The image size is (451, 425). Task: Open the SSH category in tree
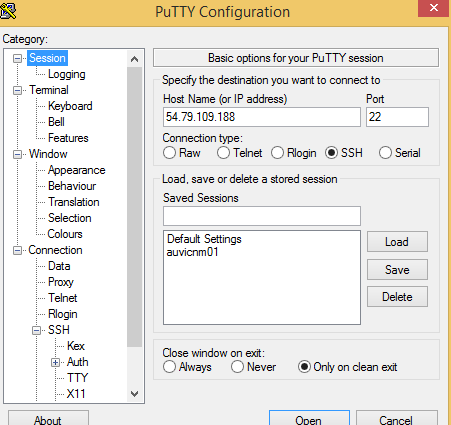click(x=59, y=330)
